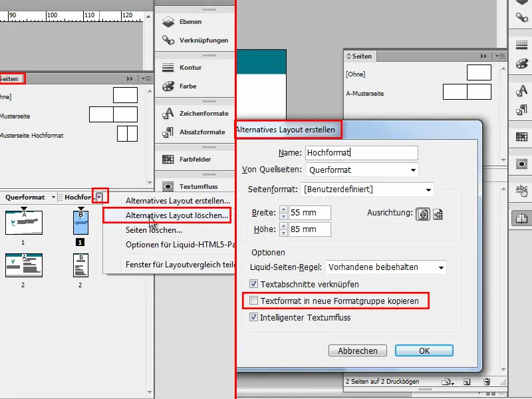Decrease Höhe with the down stepper arrow
The image size is (532, 399).
[284, 232]
